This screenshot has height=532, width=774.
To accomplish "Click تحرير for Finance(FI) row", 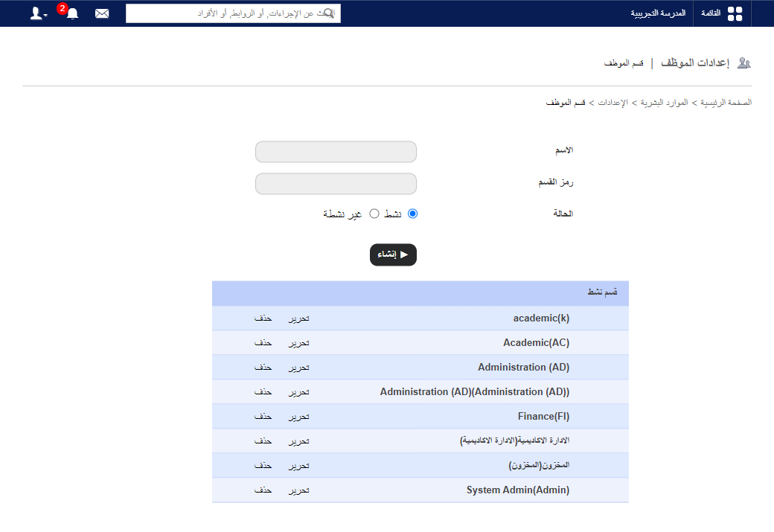I will point(298,417).
